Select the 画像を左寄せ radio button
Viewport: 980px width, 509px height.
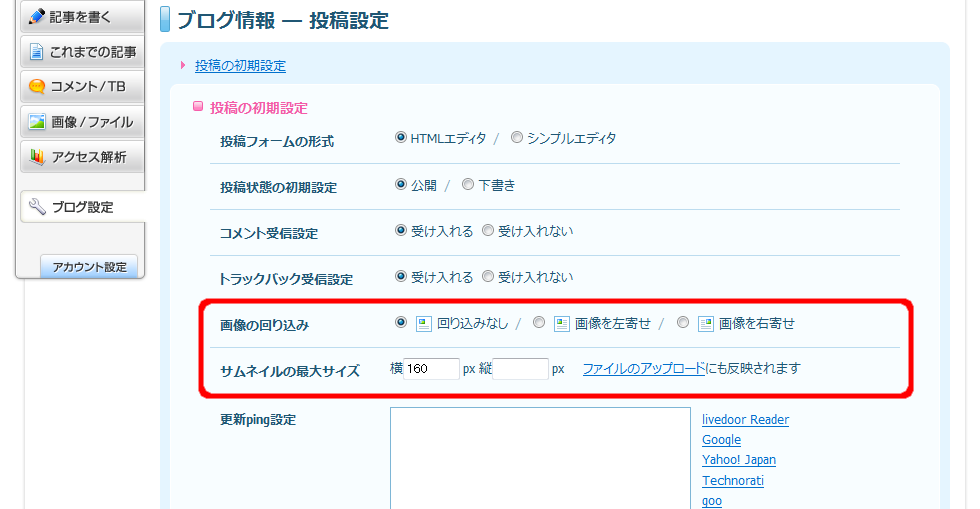click(x=538, y=323)
